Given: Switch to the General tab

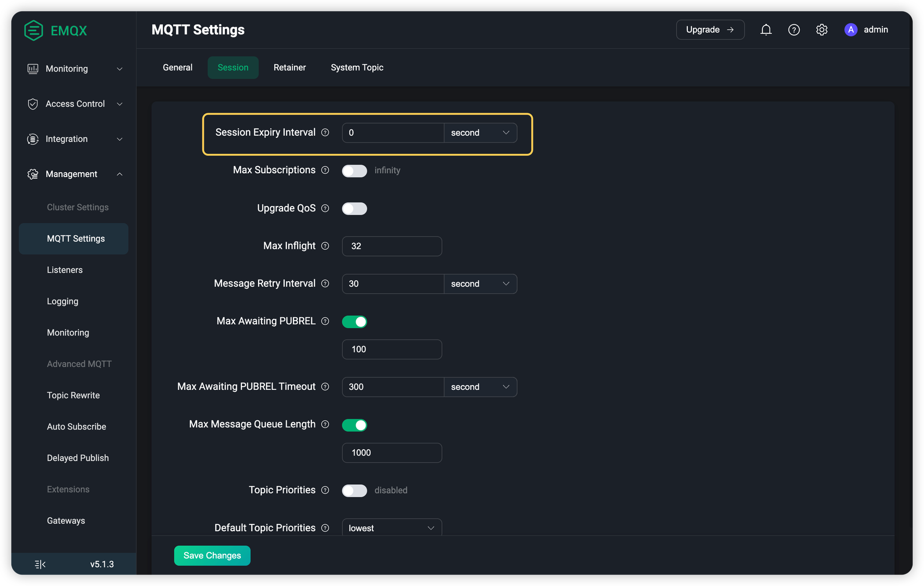Looking at the screenshot, I should (178, 67).
